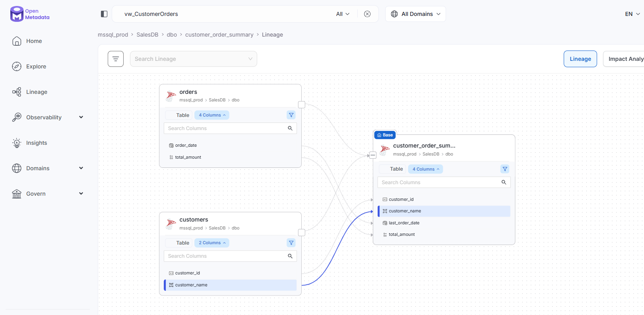
Task: Click search magnifier in customers node
Action: pos(290,256)
